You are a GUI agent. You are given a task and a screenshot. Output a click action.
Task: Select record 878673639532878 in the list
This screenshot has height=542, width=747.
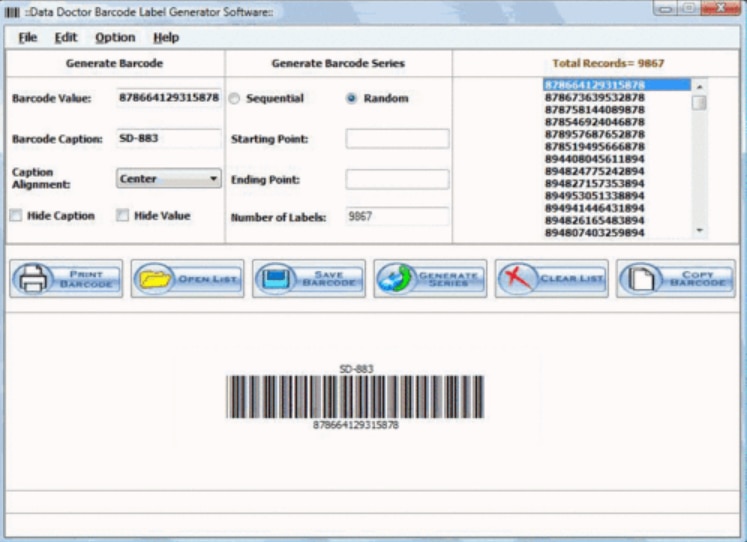594,98
